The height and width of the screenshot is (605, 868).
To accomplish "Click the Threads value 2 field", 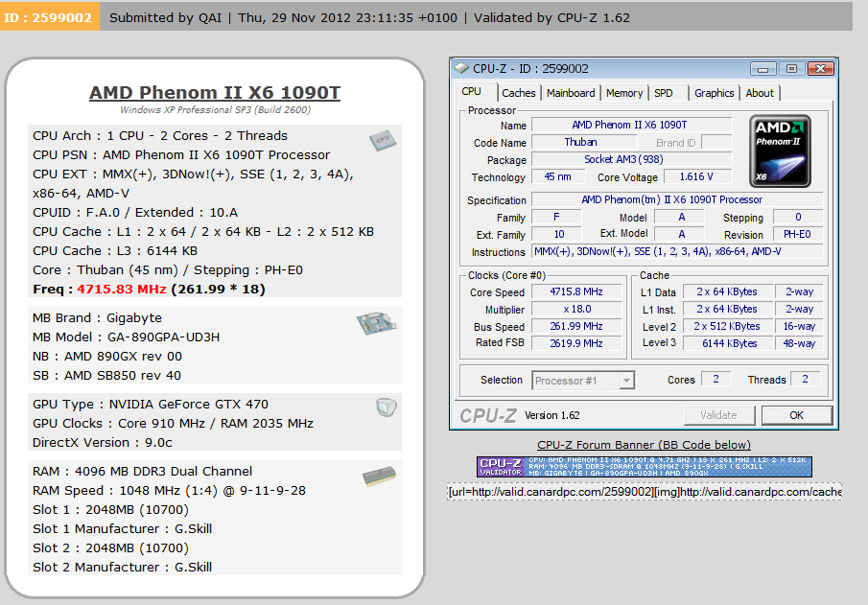I will (x=805, y=379).
